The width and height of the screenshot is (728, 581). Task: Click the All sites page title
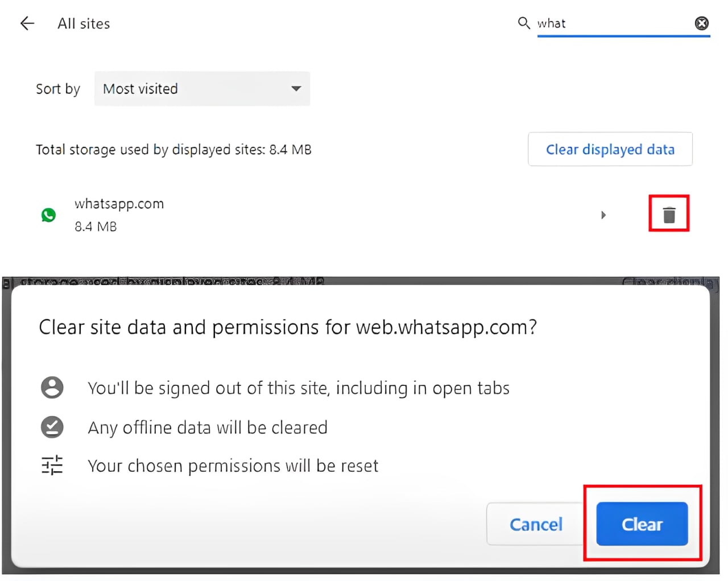(84, 24)
